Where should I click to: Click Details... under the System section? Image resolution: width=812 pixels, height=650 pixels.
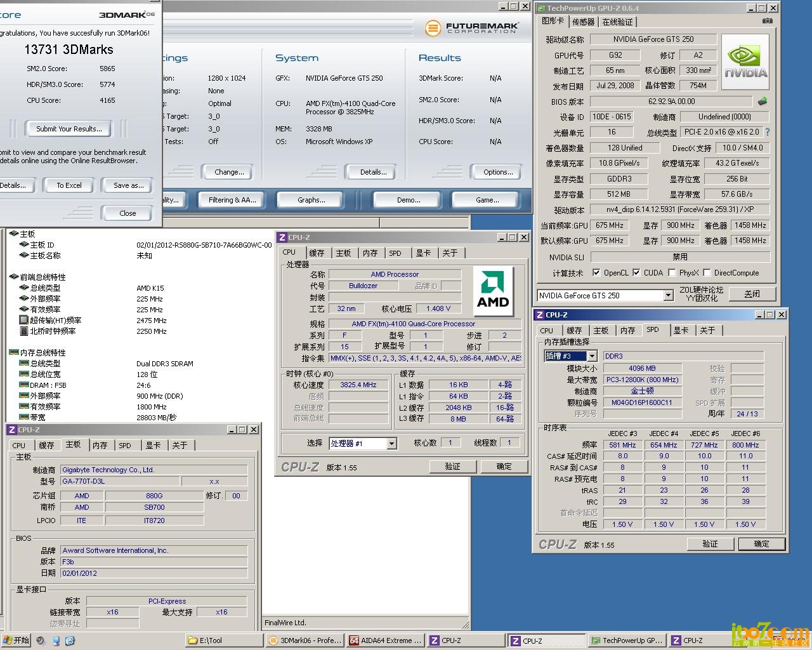point(373,172)
